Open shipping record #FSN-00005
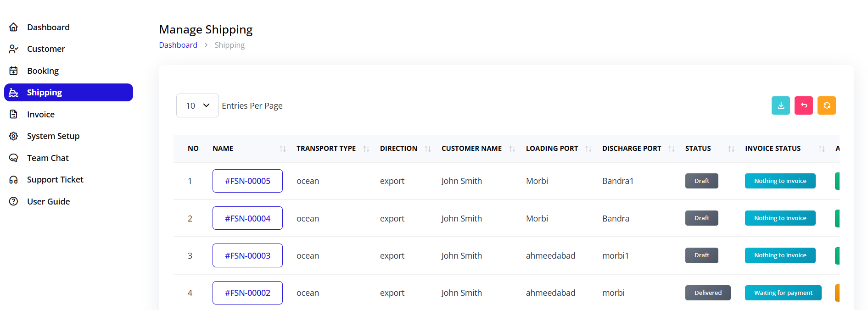This screenshot has width=868, height=310. click(247, 181)
